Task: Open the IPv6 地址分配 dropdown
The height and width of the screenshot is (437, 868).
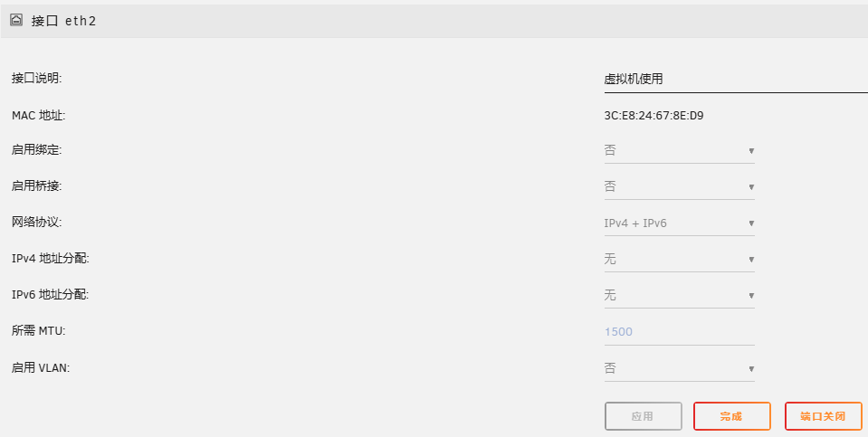Action: point(679,295)
